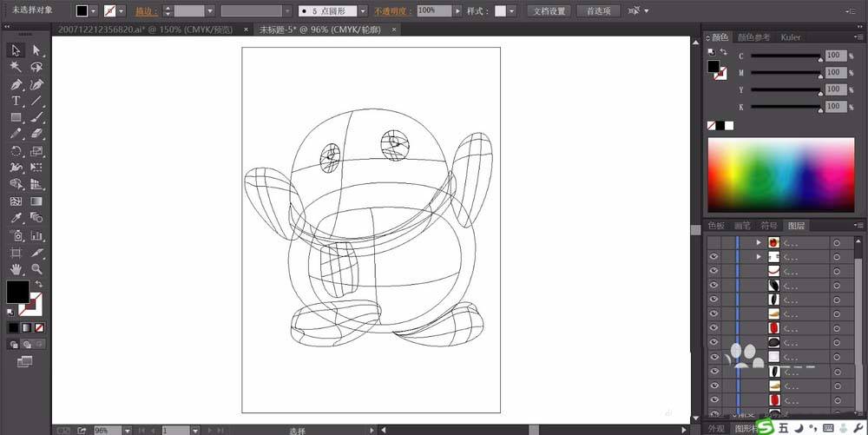Select the Pencil tool
868x435 pixels.
point(16,134)
